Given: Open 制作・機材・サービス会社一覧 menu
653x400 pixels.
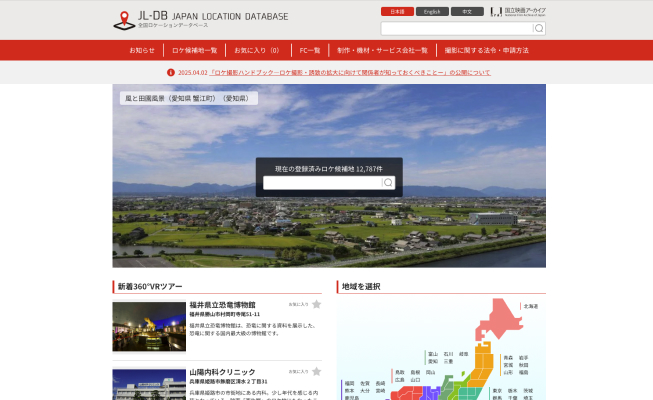Looking at the screenshot, I should pyautogui.click(x=382, y=50).
